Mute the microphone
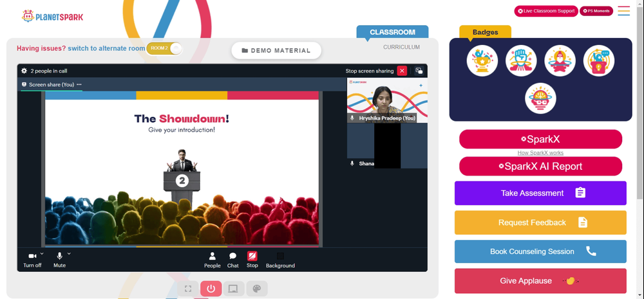The height and width of the screenshot is (299, 644). [x=59, y=260]
